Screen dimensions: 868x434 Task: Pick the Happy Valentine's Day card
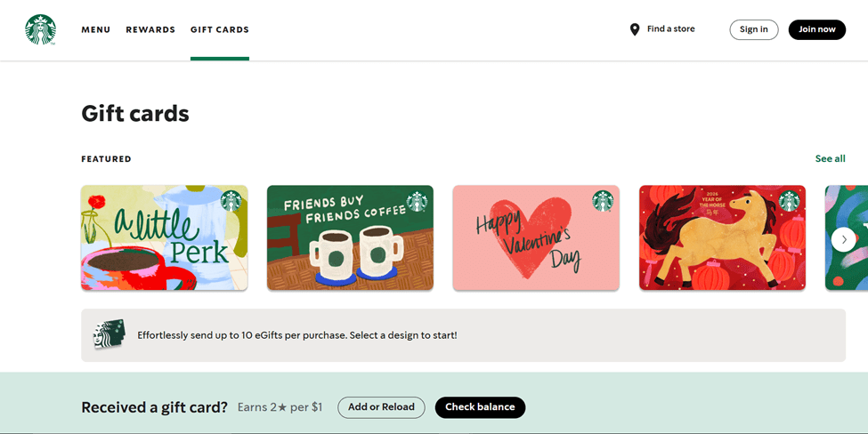(536, 237)
